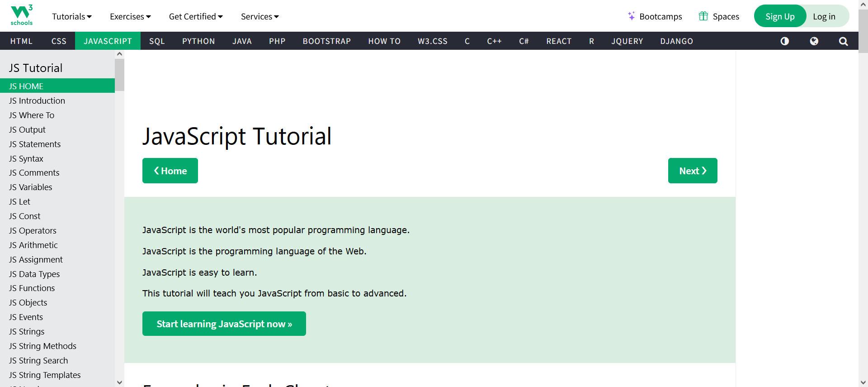Open JS Const in sidebar
Viewport: 868px width, 387px height.
coord(57,216)
